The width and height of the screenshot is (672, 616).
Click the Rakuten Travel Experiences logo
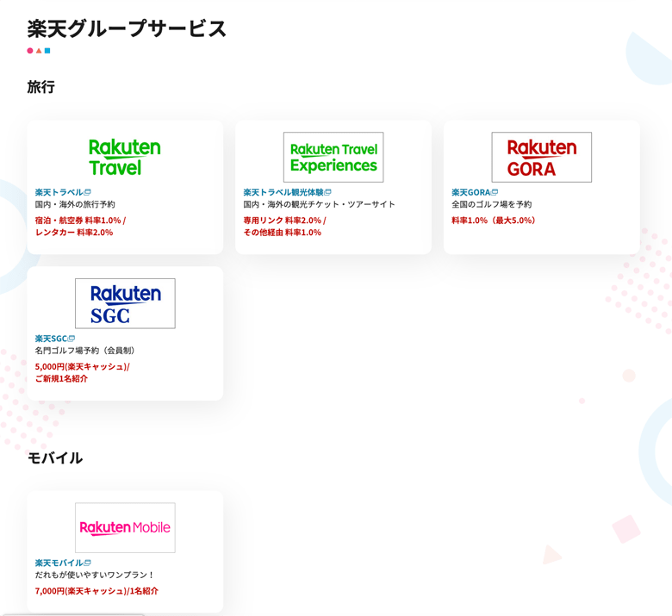(x=333, y=158)
